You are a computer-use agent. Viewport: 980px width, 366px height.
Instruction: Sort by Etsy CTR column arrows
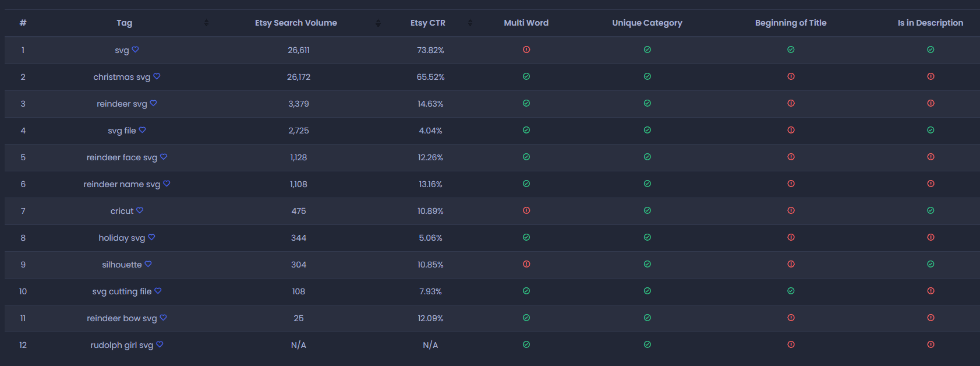tap(470, 23)
